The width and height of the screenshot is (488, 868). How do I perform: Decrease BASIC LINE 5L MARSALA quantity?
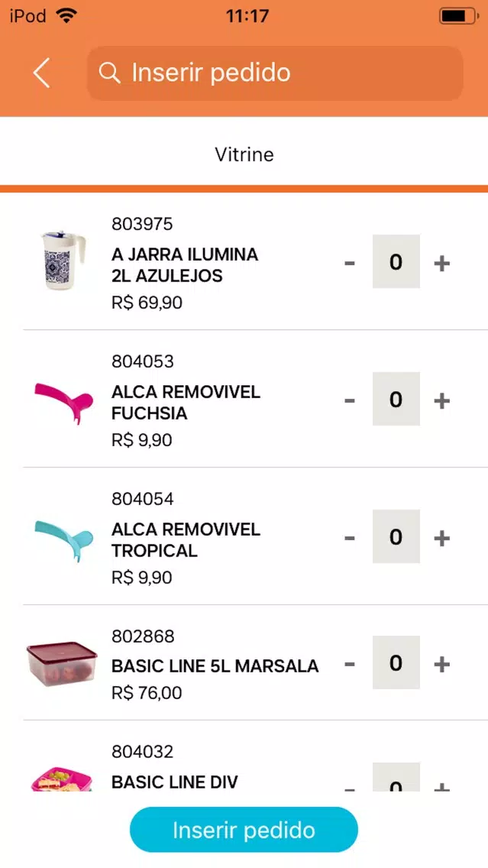[349, 664]
